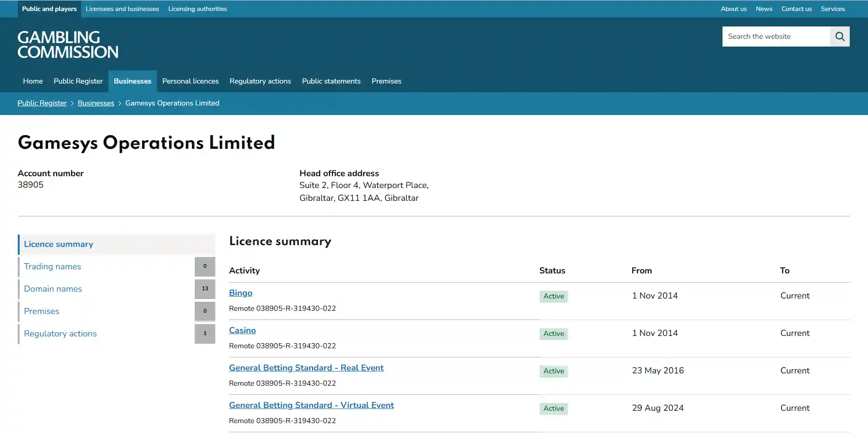Show Trading names in the side menu
This screenshot has height=435, width=868.
pyautogui.click(x=52, y=267)
